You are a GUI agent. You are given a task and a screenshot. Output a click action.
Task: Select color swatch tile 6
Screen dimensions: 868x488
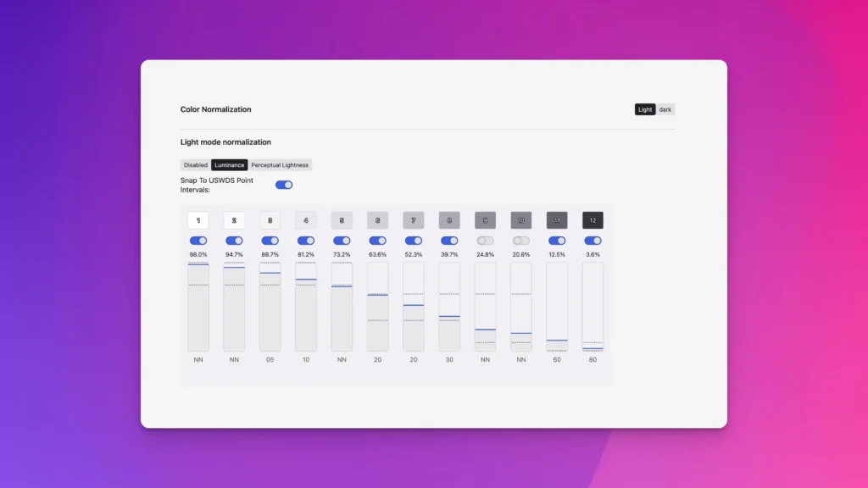click(377, 219)
